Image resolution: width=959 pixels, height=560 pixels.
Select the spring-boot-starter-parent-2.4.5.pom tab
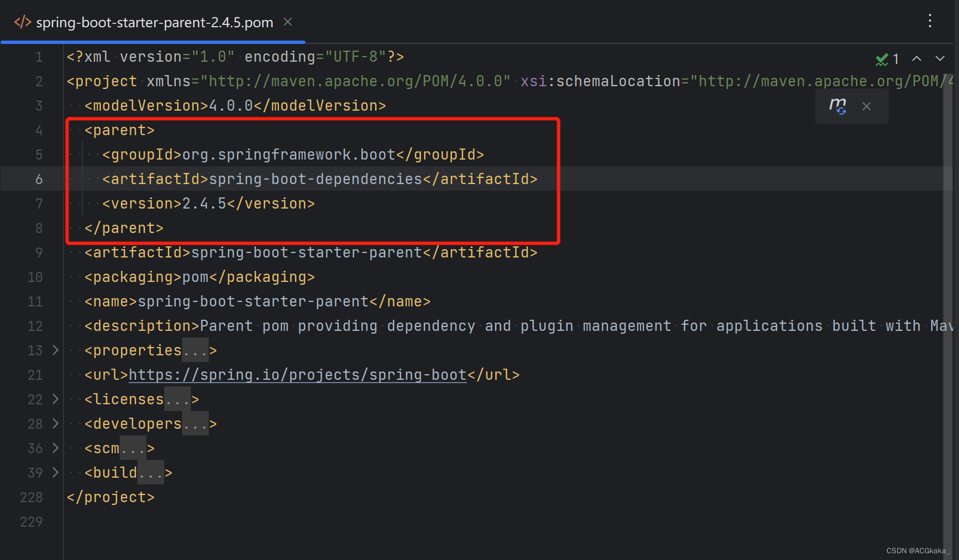[154, 22]
